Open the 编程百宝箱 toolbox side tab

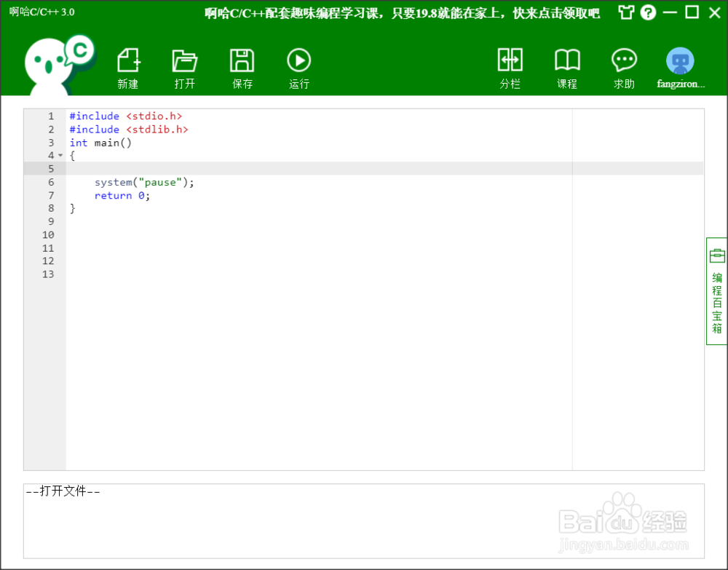pyautogui.click(x=717, y=291)
